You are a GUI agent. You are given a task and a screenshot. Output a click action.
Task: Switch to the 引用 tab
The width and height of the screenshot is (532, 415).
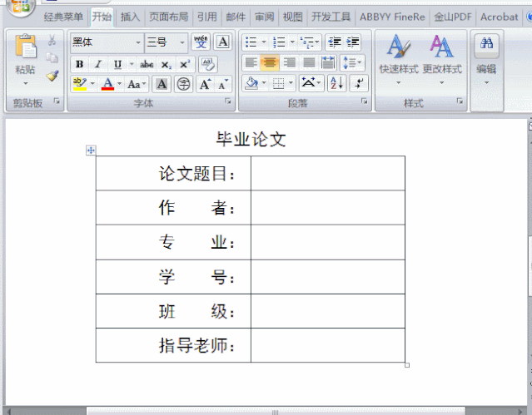point(207,17)
